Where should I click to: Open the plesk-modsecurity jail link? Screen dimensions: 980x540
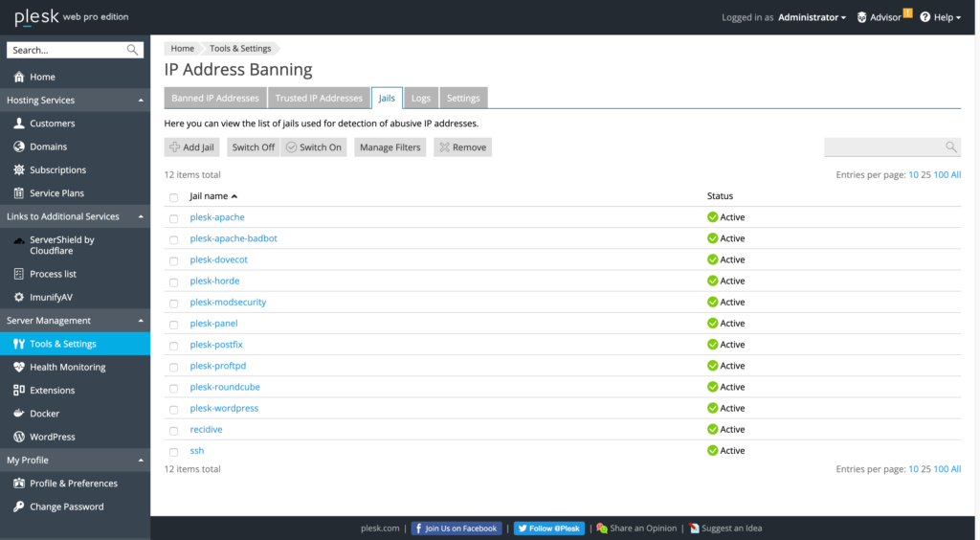point(228,303)
